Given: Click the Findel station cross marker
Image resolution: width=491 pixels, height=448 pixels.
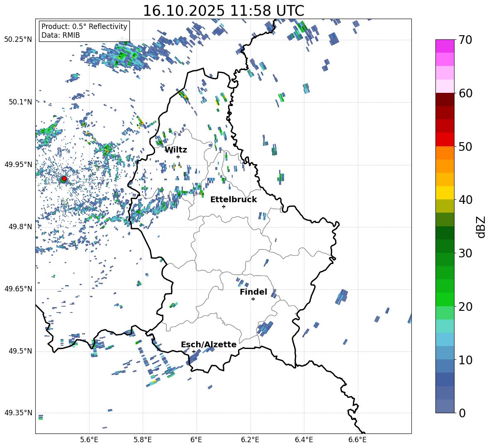Looking at the screenshot, I should [x=253, y=299].
